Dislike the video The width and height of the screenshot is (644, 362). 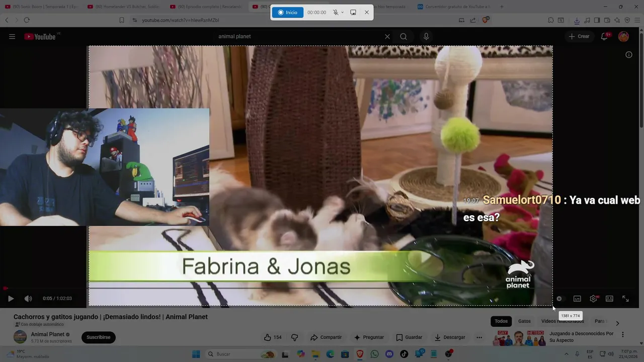(295, 337)
